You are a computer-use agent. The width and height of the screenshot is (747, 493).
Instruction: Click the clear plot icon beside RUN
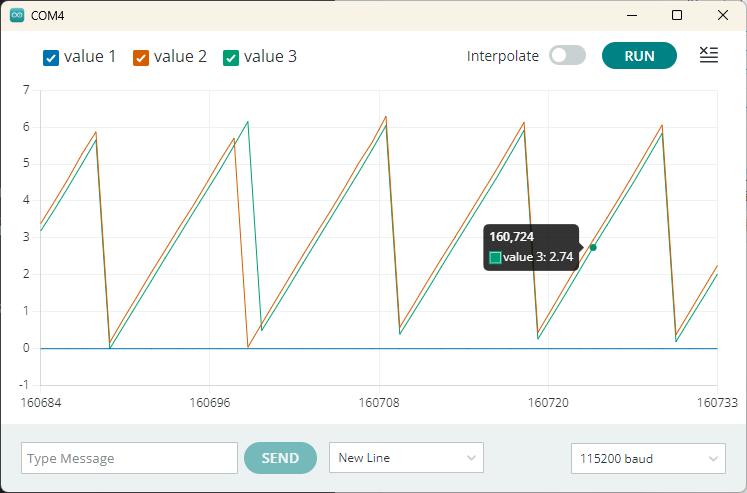[x=708, y=55]
